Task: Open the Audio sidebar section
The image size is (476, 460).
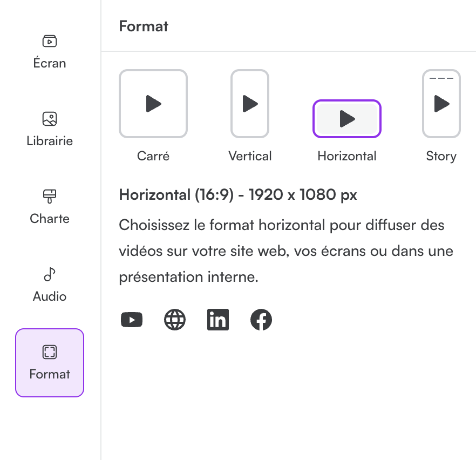Action: [x=50, y=285]
